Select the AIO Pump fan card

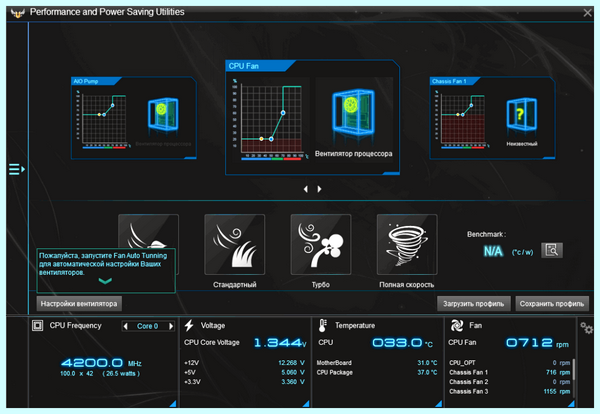(x=134, y=118)
